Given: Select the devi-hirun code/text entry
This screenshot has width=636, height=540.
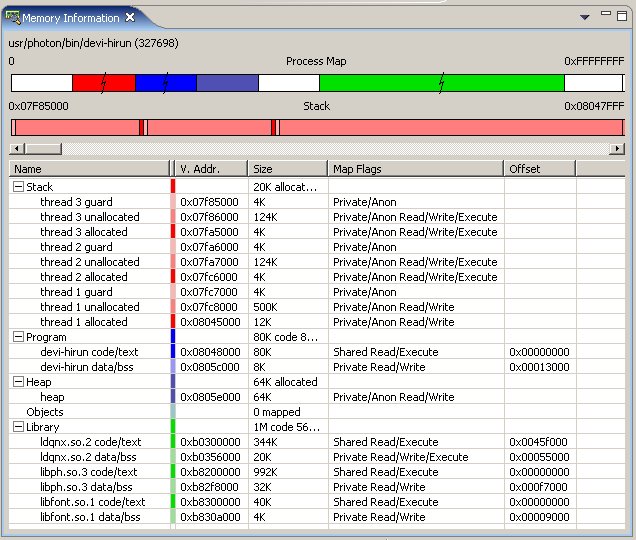Looking at the screenshot, I should (89, 352).
